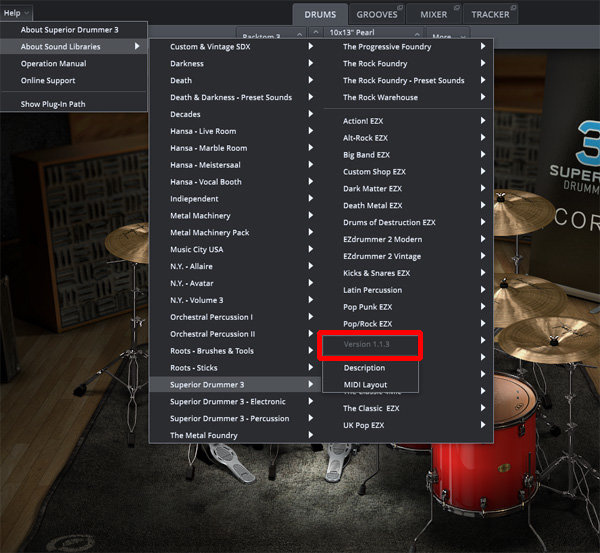
Task: Detach GROOVES tab with pop-out icon
Action: 400,8
